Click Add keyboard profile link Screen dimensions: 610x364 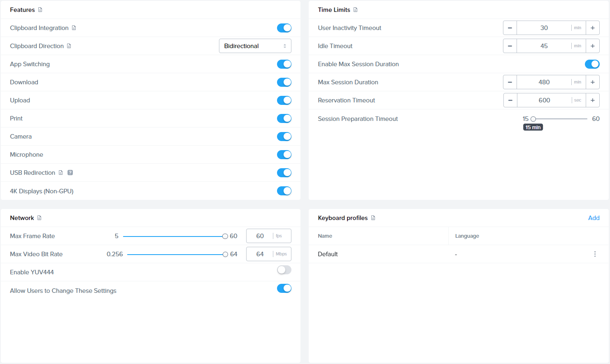click(594, 218)
